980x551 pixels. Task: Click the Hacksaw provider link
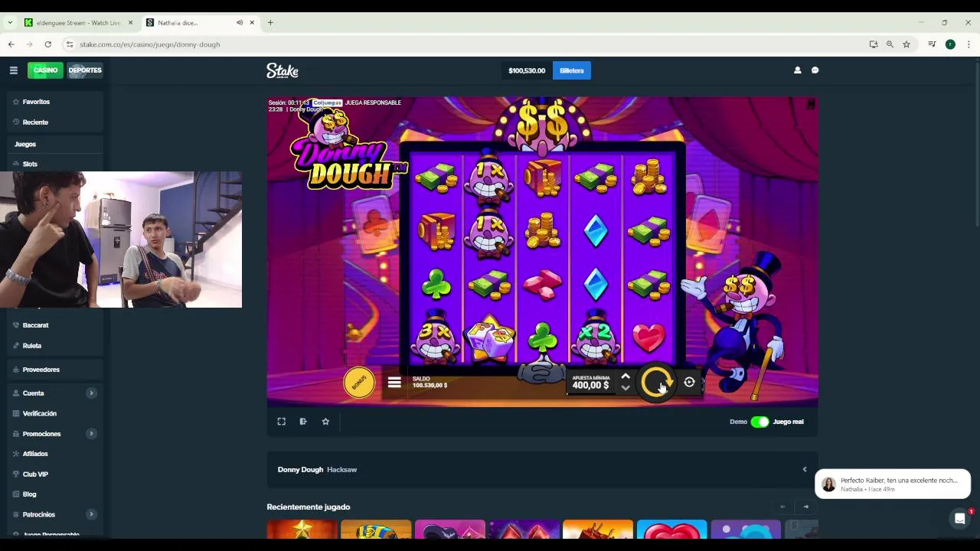(341, 470)
